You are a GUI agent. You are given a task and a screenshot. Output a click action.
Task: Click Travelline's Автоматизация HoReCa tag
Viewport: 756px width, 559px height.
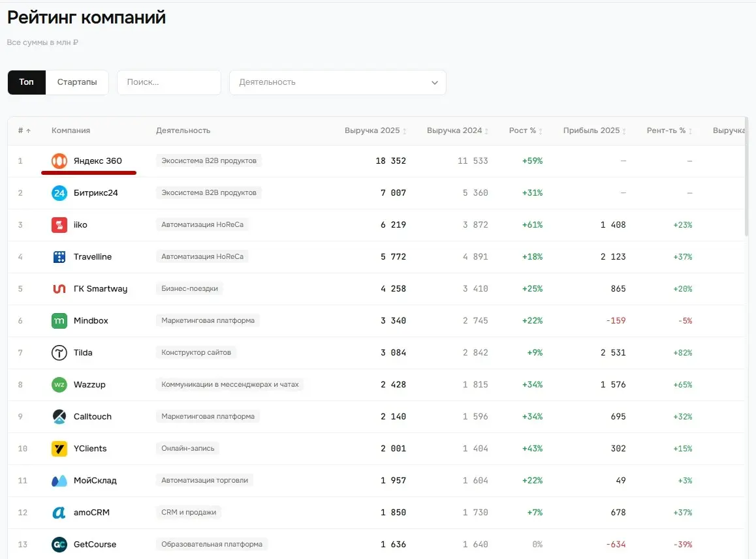tap(202, 257)
